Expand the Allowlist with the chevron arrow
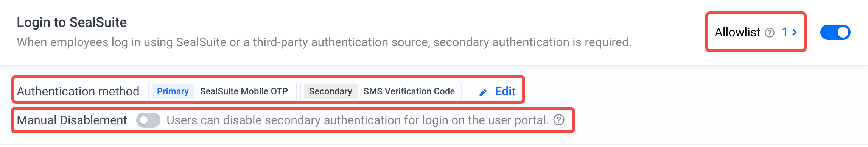 click(795, 33)
